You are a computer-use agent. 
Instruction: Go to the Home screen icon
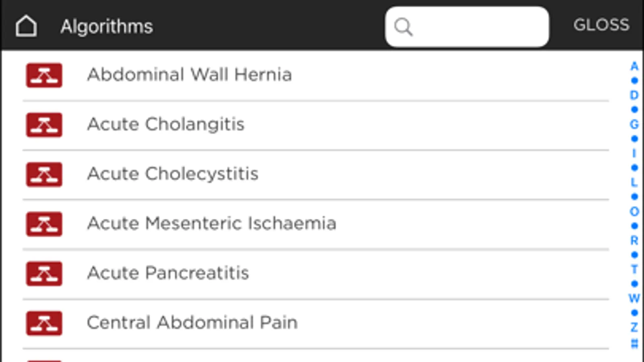pos(26,26)
